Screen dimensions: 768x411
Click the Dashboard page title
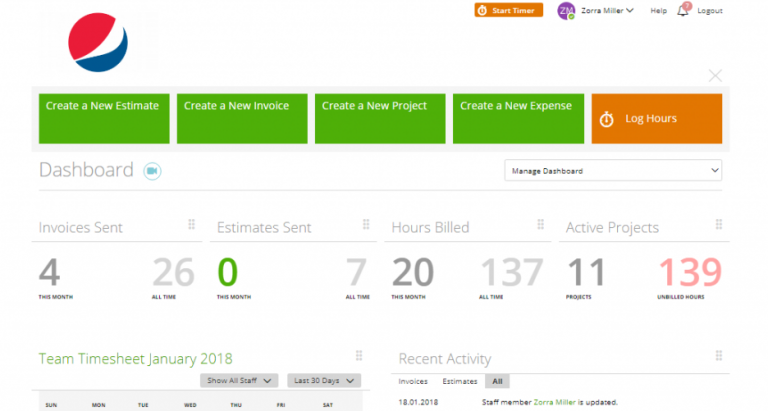coord(86,170)
